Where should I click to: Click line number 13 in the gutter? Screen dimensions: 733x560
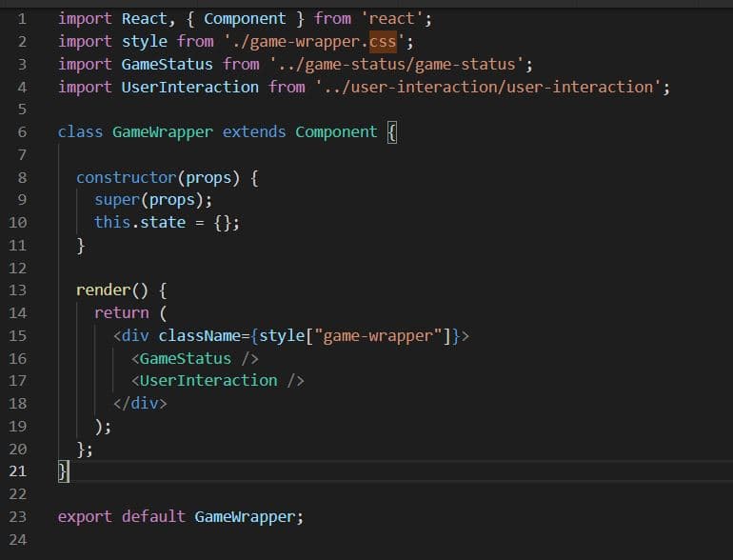pyautogui.click(x=18, y=290)
